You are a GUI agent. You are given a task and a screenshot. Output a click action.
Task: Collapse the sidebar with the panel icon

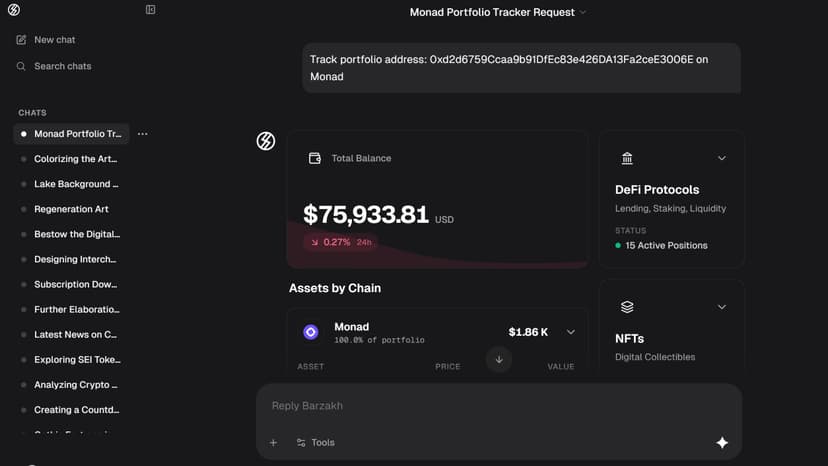[151, 10]
